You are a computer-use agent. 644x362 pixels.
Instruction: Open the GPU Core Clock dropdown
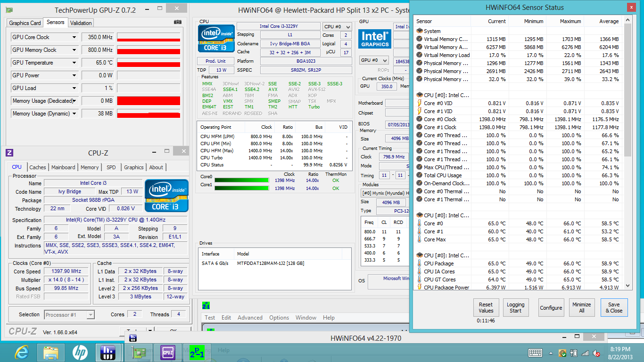pyautogui.click(x=74, y=37)
